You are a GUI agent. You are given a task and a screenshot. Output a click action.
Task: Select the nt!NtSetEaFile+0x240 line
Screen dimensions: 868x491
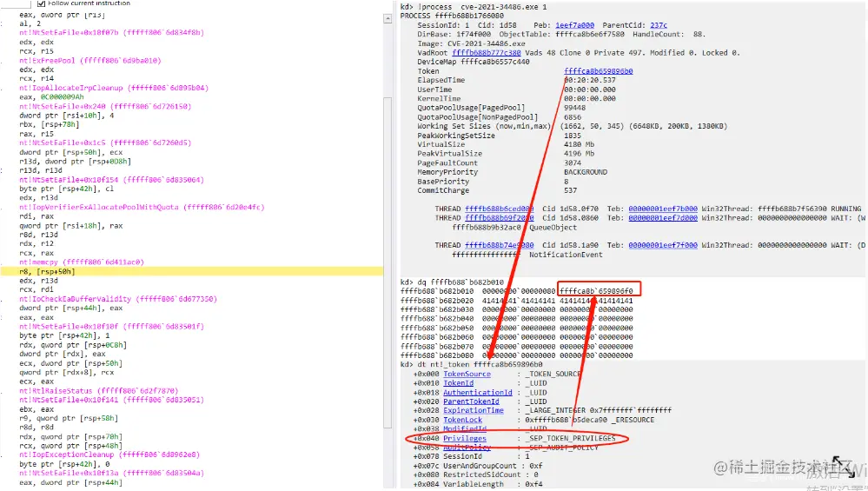(x=105, y=106)
